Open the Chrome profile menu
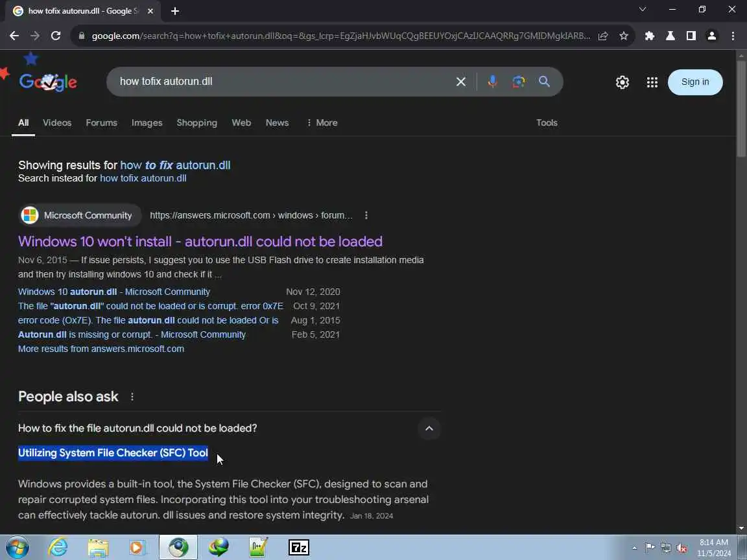The width and height of the screenshot is (747, 560). pyautogui.click(x=712, y=36)
